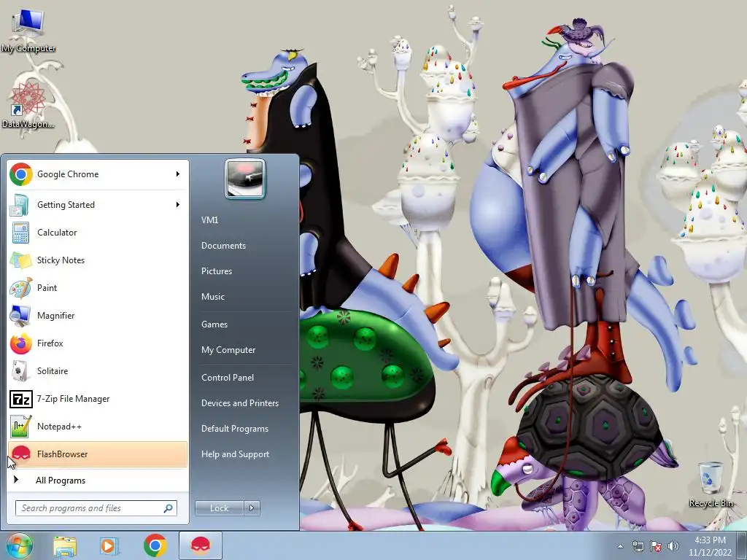
Task: Click the Lock button
Action: tap(219, 508)
